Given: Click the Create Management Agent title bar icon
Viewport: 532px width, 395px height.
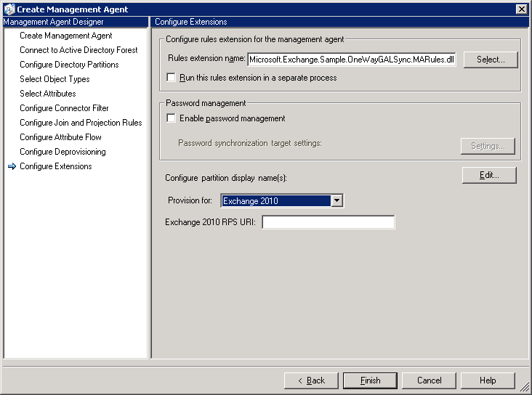Looking at the screenshot, I should (9, 9).
